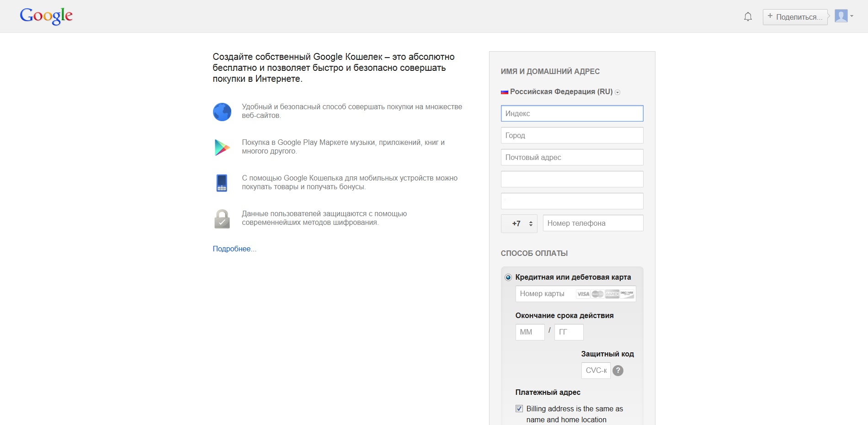868x425 pixels.
Task: Click the Google Play triangle icon
Action: pos(222,147)
